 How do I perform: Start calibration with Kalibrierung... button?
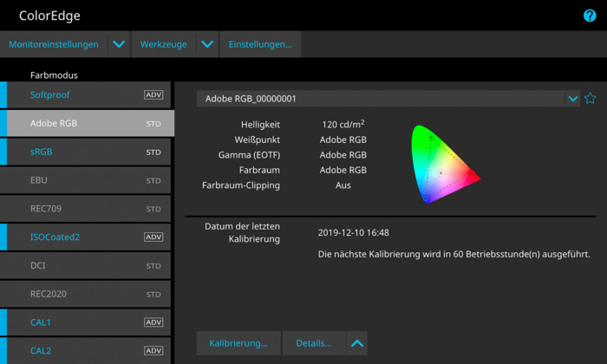click(238, 343)
